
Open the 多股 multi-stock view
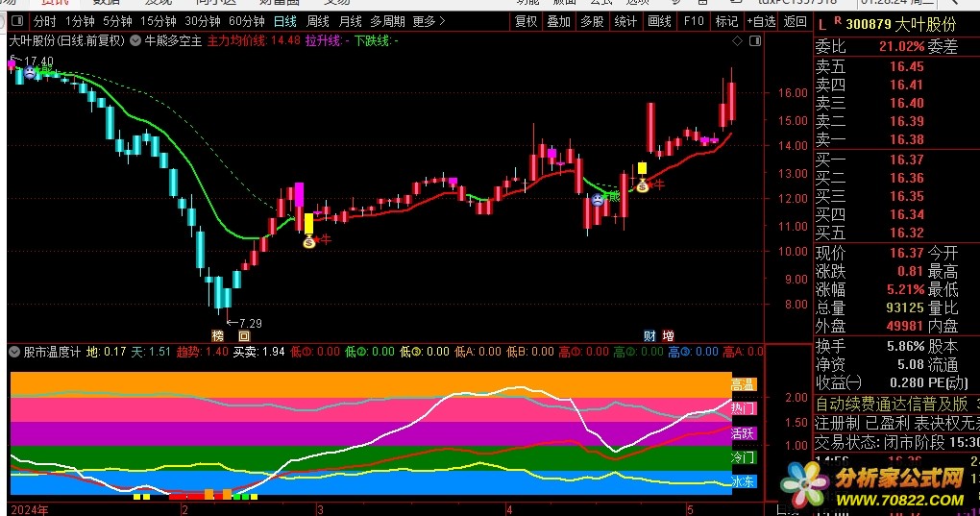click(592, 21)
